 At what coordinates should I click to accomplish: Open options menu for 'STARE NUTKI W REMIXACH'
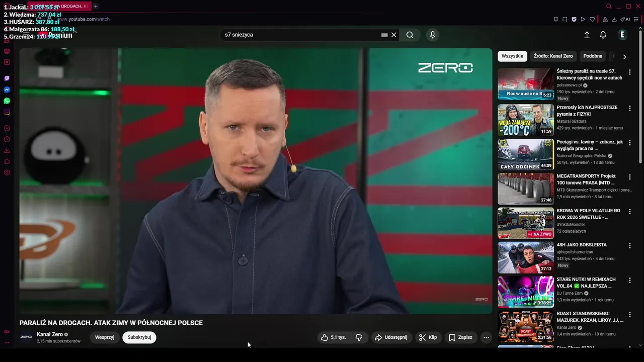pyautogui.click(x=629, y=280)
